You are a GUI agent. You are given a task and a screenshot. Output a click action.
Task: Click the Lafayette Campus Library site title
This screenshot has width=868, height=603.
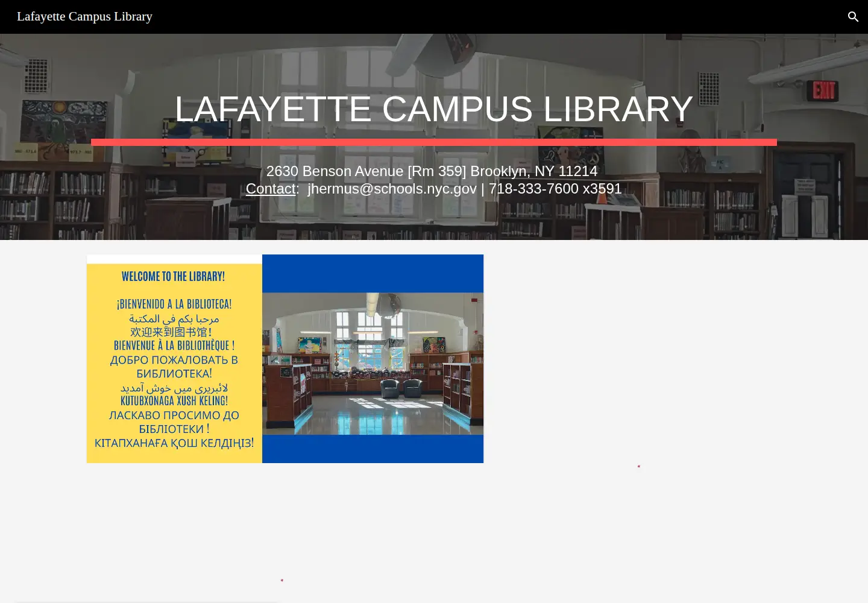84,16
